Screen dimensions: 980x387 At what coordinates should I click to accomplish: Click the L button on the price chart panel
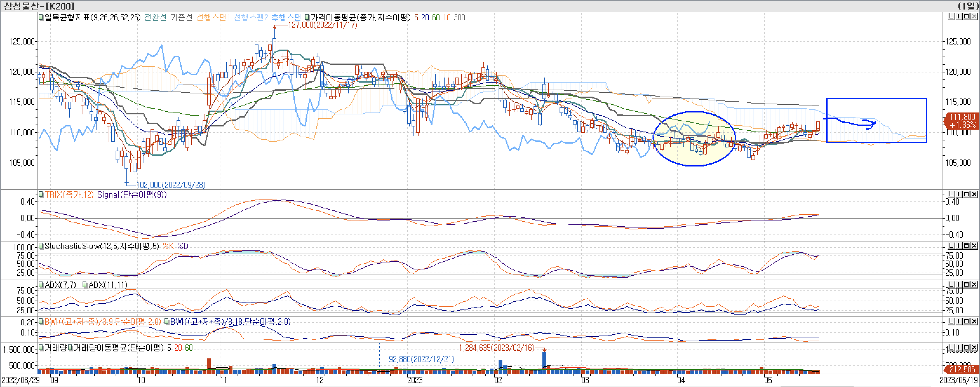(951, 16)
